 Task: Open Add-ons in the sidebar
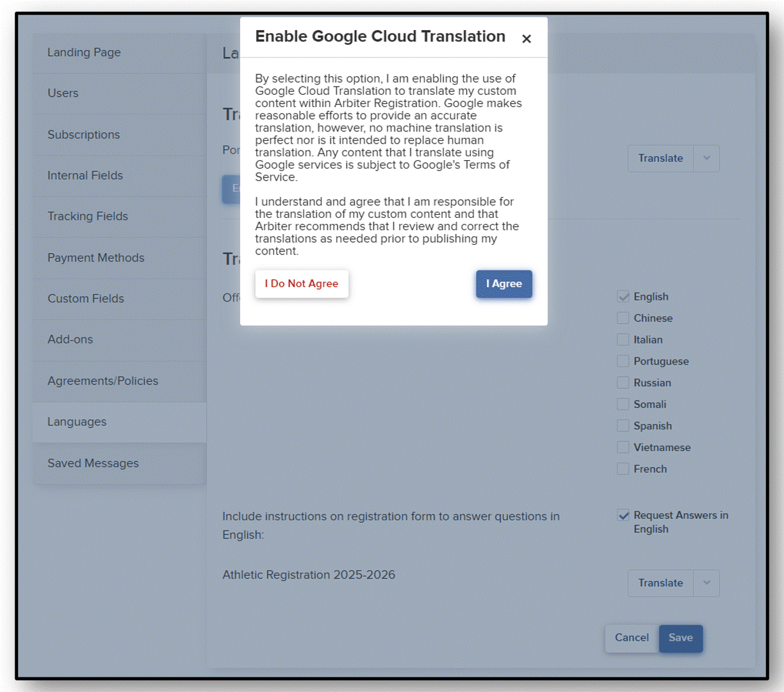(119, 340)
